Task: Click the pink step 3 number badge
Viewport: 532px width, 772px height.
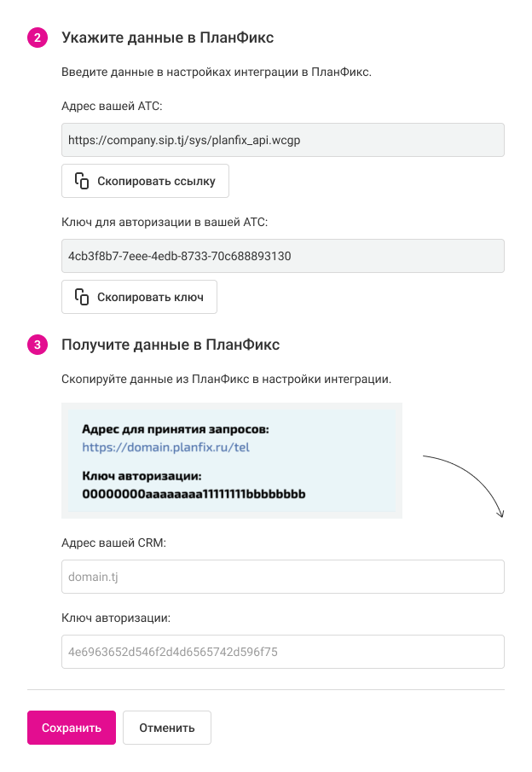Action: pyautogui.click(x=38, y=345)
